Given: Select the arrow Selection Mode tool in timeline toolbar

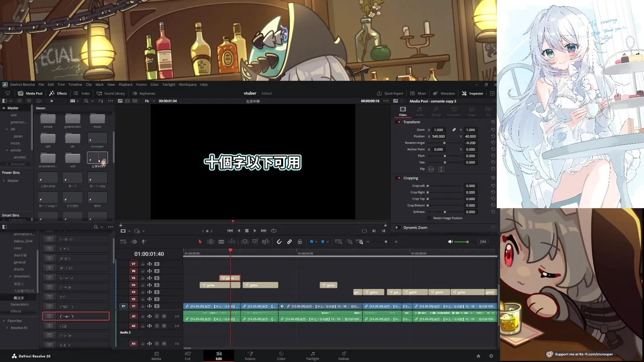Looking at the screenshot, I should [x=200, y=242].
